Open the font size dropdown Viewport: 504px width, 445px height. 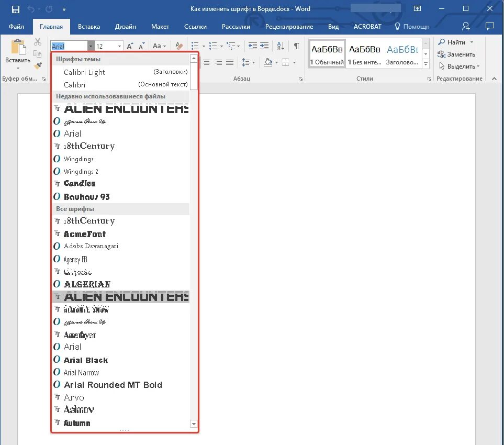(x=119, y=46)
